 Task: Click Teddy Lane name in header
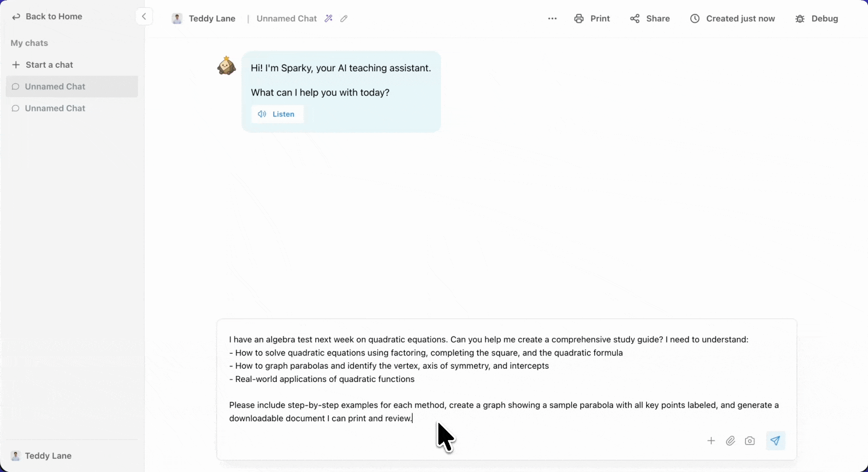click(212, 19)
